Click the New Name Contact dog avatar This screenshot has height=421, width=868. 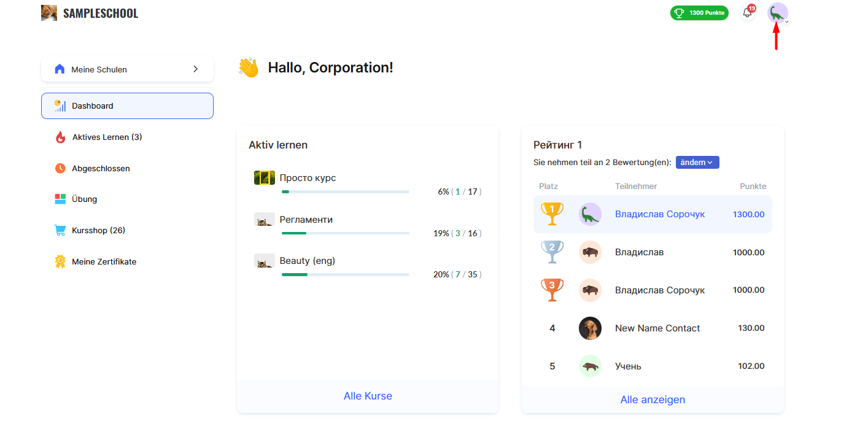click(x=590, y=328)
